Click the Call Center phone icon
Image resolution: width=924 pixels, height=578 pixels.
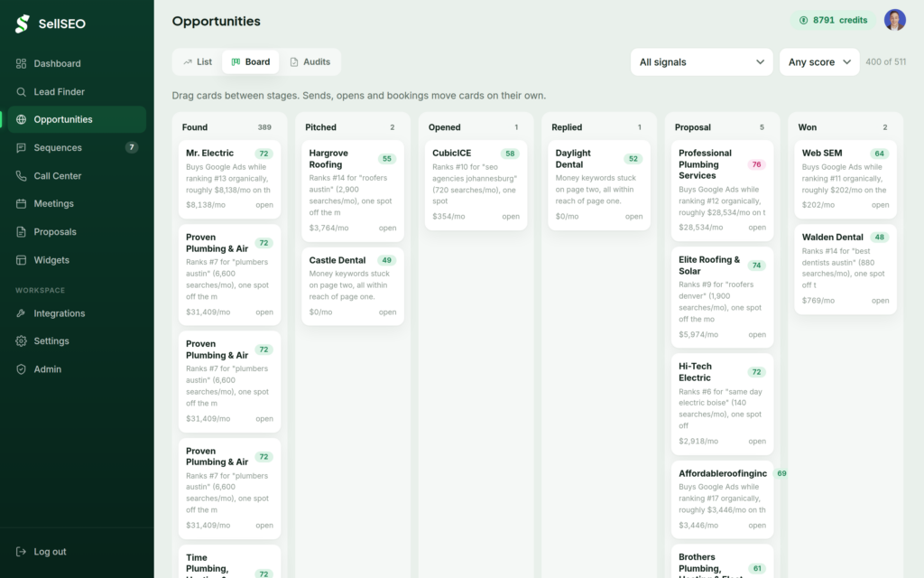[x=22, y=176]
